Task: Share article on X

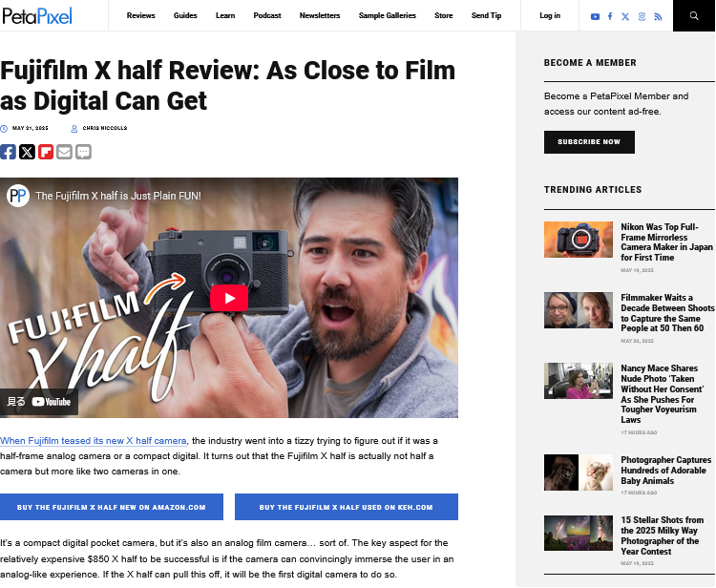Action: click(x=27, y=152)
